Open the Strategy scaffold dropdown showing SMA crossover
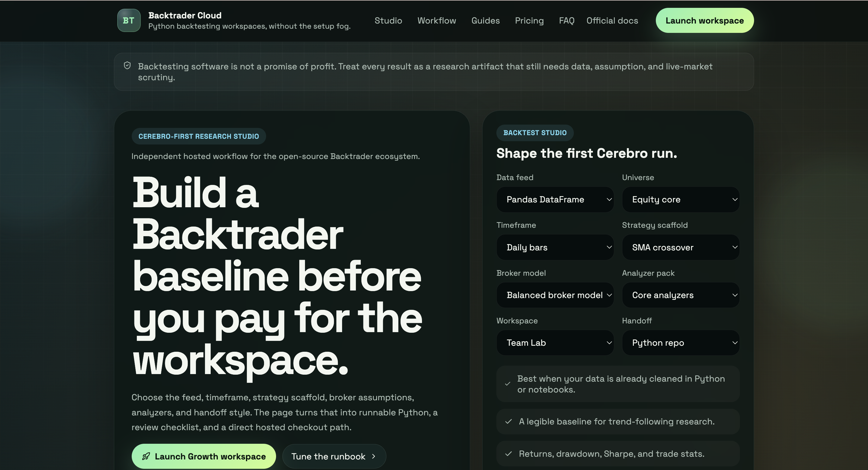 (681, 247)
